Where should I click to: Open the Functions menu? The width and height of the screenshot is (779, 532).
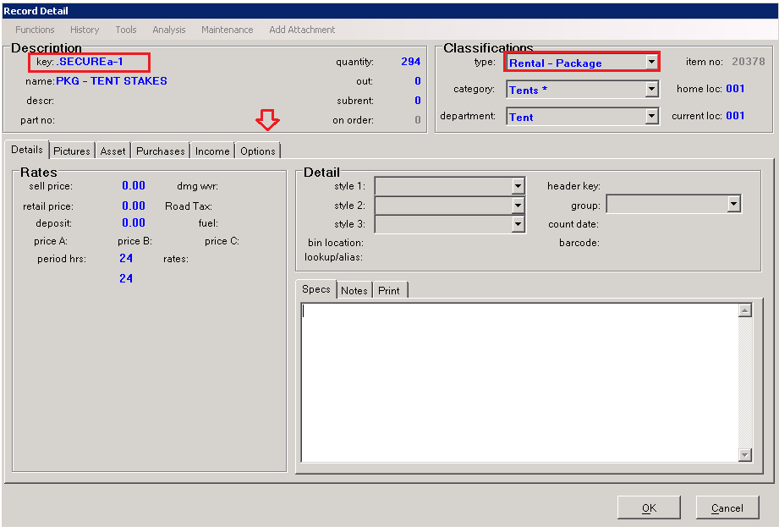(35, 30)
